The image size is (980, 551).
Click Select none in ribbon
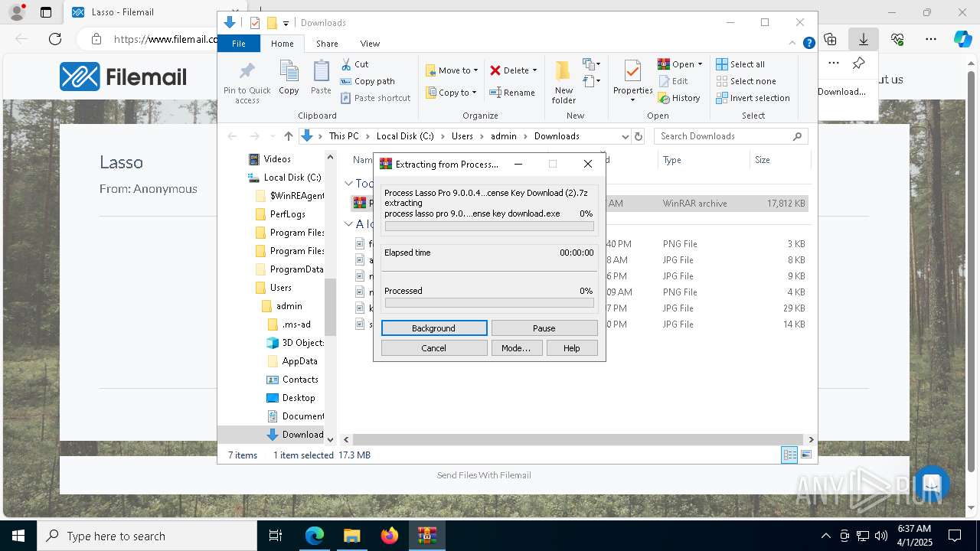coord(746,81)
